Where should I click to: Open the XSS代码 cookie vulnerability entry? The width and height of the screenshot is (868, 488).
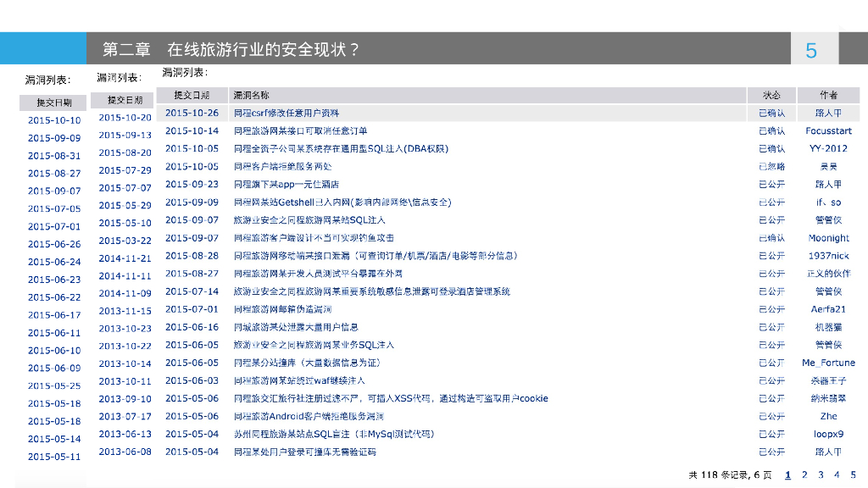(x=391, y=398)
